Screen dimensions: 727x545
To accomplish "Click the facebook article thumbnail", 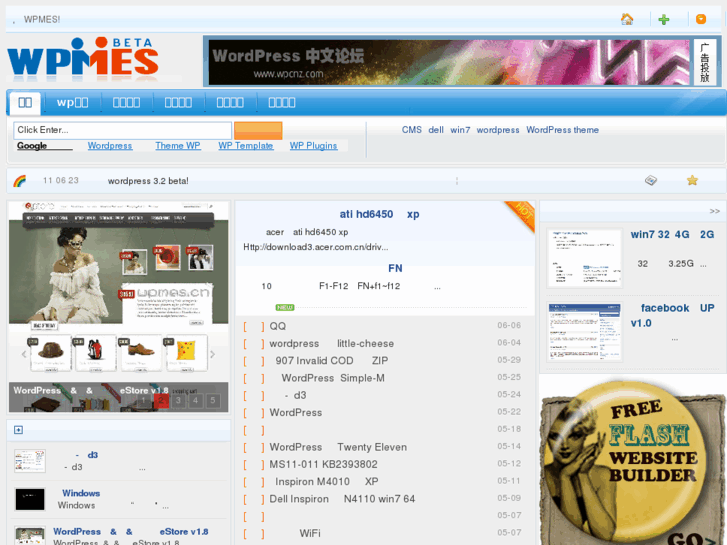I will 584,332.
